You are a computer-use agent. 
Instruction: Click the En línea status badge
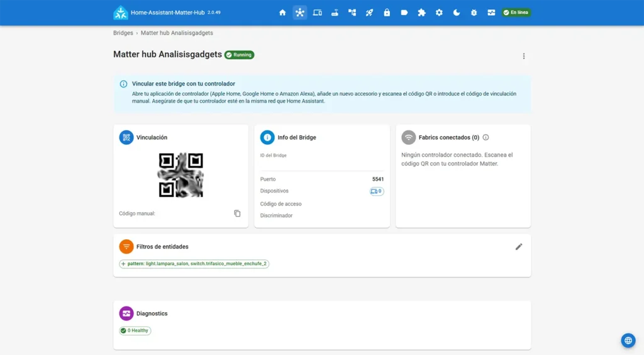click(x=516, y=13)
